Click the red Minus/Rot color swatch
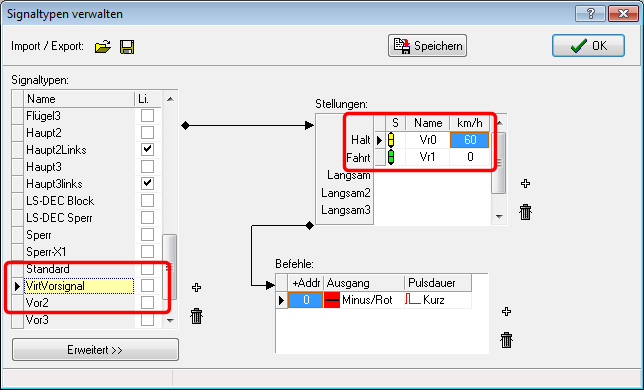This screenshot has width=644, height=390. (332, 300)
